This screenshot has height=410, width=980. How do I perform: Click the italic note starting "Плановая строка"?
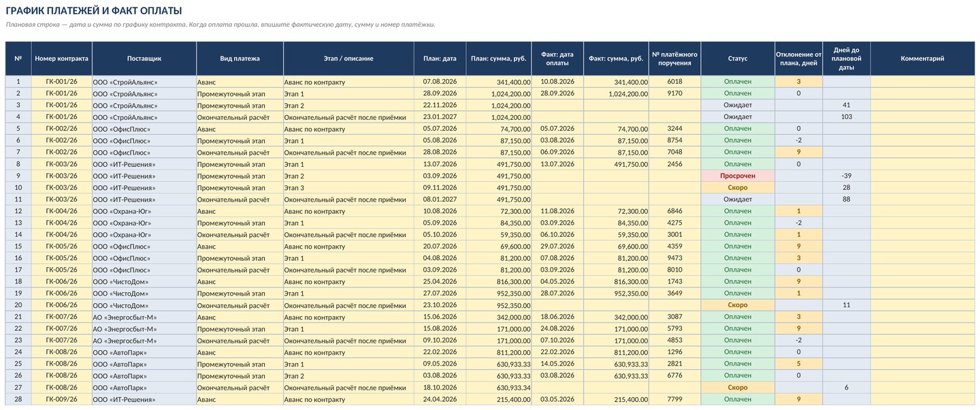tap(220, 25)
